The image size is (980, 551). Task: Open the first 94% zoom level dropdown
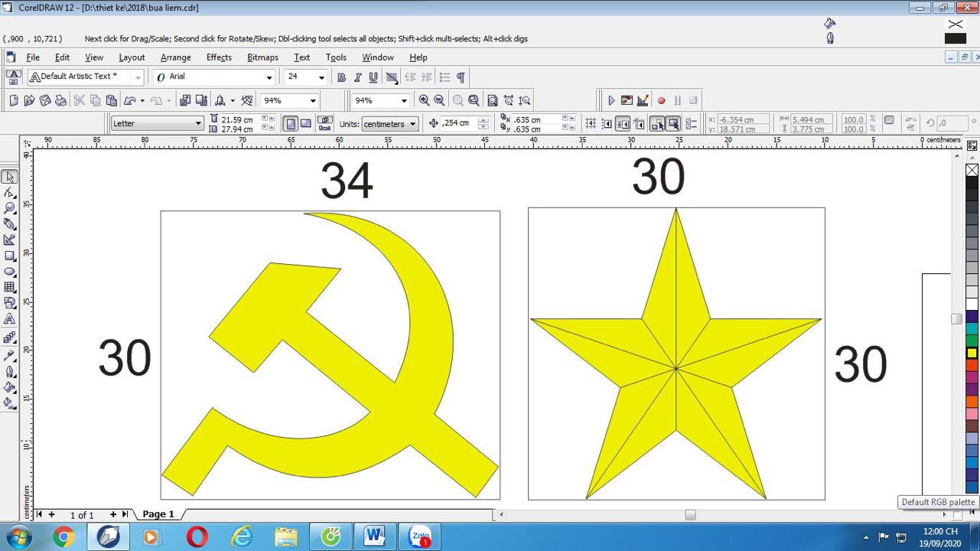coord(312,100)
